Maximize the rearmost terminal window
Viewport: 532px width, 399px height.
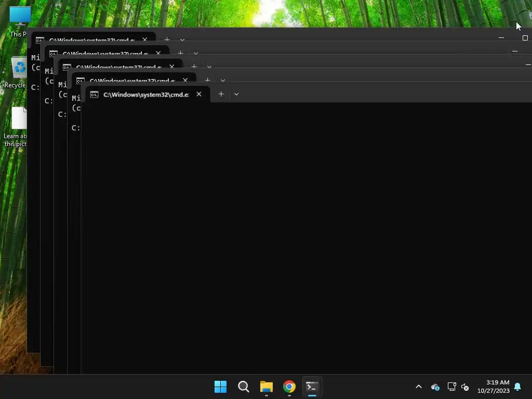pos(525,37)
